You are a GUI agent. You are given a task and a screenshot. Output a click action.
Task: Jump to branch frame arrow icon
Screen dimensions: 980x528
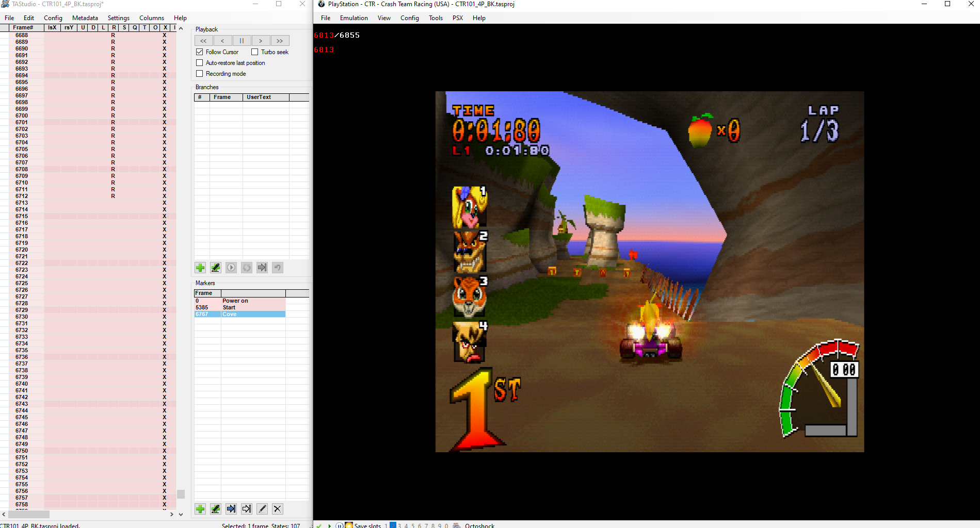click(x=262, y=268)
